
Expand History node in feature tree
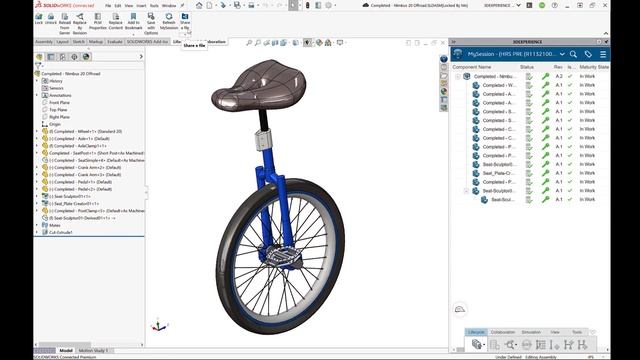[37, 81]
